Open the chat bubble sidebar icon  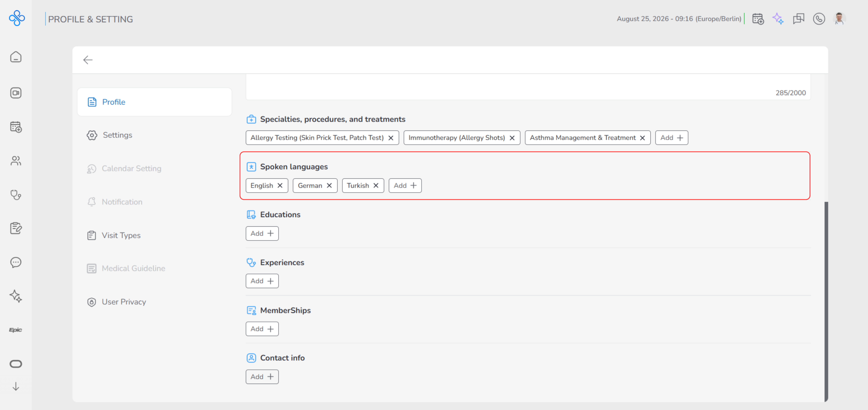[x=16, y=262]
